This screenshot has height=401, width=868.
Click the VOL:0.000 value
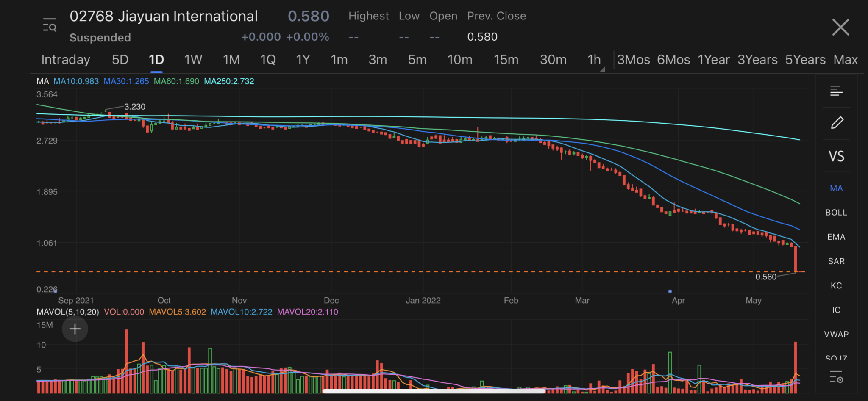(124, 312)
